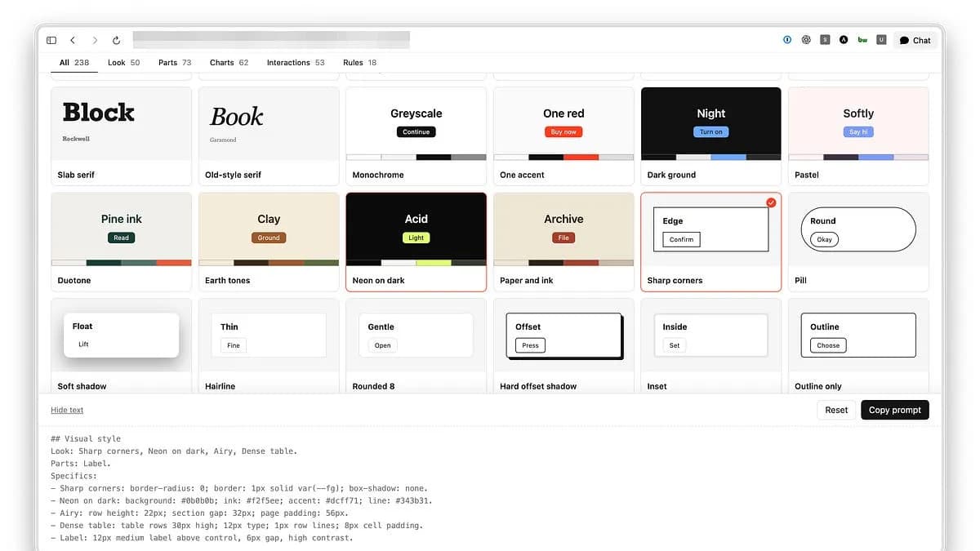Click the '## Visual style' prompt heading

[86, 439]
